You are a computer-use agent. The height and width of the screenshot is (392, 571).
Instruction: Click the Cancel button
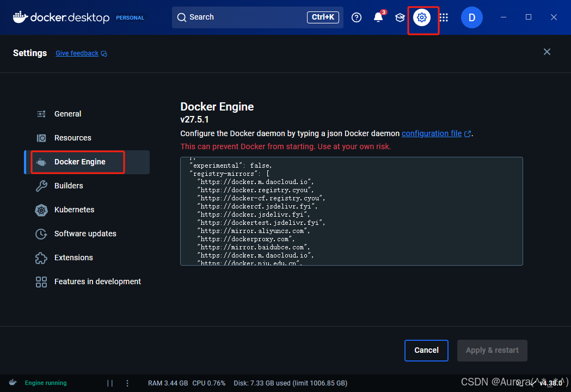tap(426, 351)
